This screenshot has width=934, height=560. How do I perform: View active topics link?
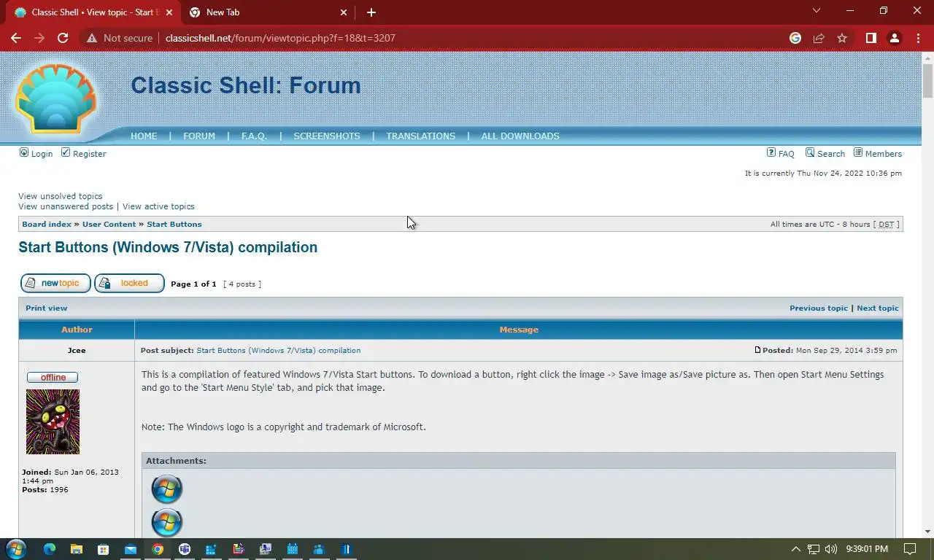[158, 206]
